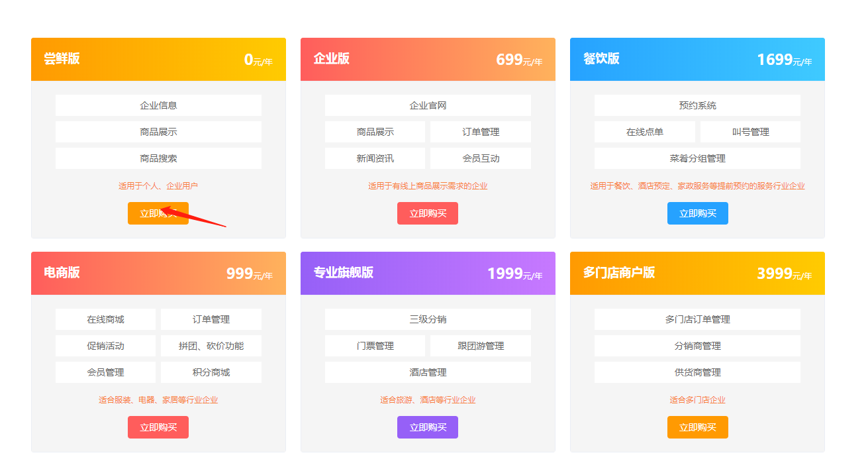Select the 在线商城 feature tag

(x=105, y=319)
